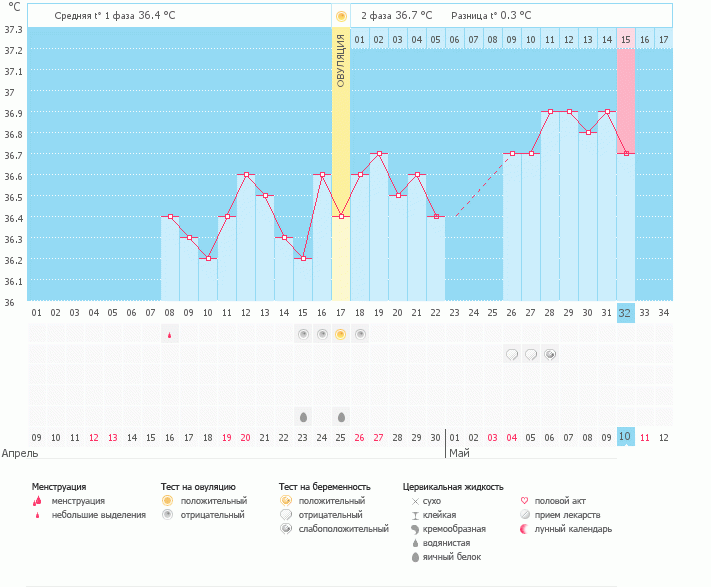
Task: Click the positive ovulation test legend icon
Action: pyautogui.click(x=167, y=501)
